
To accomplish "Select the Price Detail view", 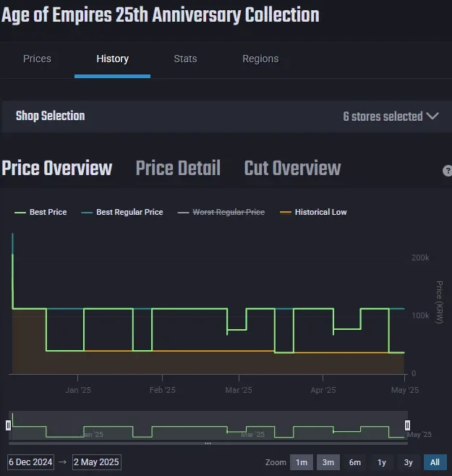I will (178, 168).
